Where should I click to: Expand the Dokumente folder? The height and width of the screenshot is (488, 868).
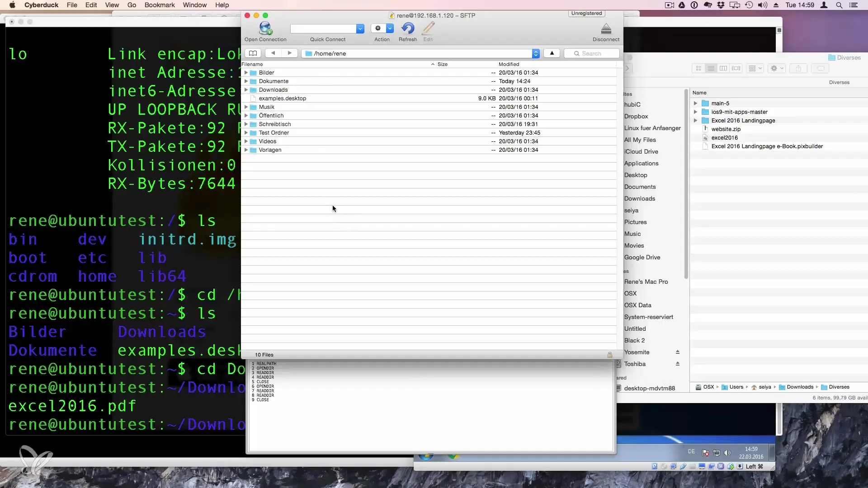coord(246,81)
